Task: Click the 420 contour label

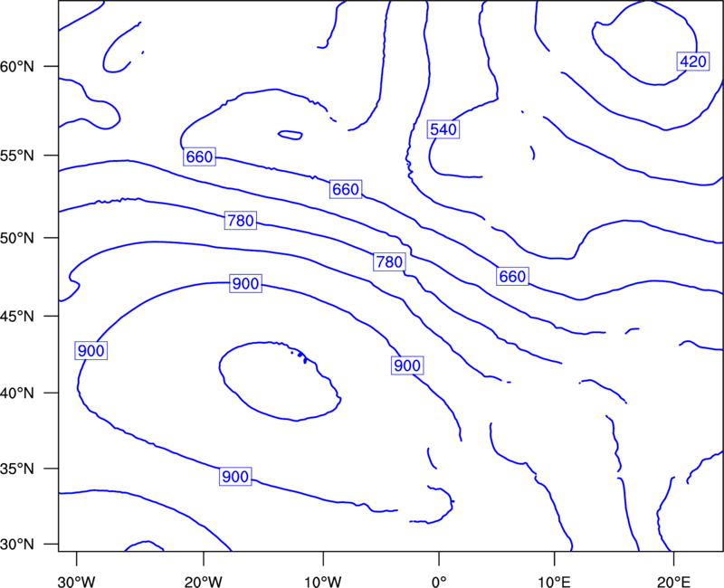Action: (693, 62)
